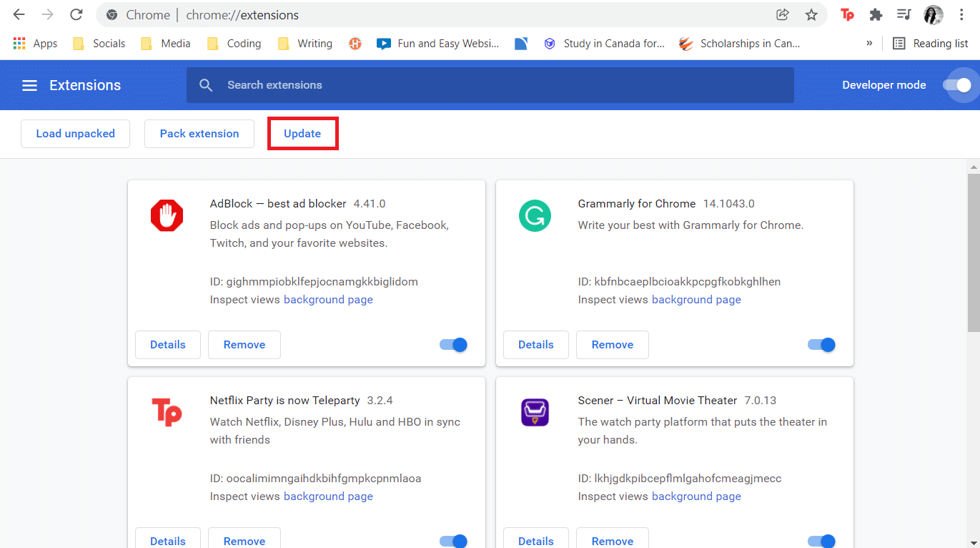This screenshot has height=548, width=980.
Task: Click the AdBlock stop-hand logo
Action: [x=167, y=215]
